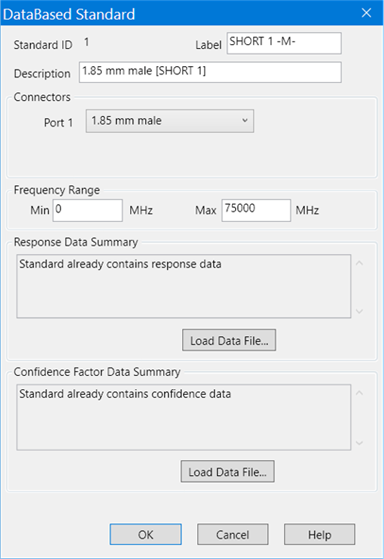Click Confidence Factor summary scroll-down arrow
This screenshot has height=559, width=384.
pyautogui.click(x=359, y=443)
